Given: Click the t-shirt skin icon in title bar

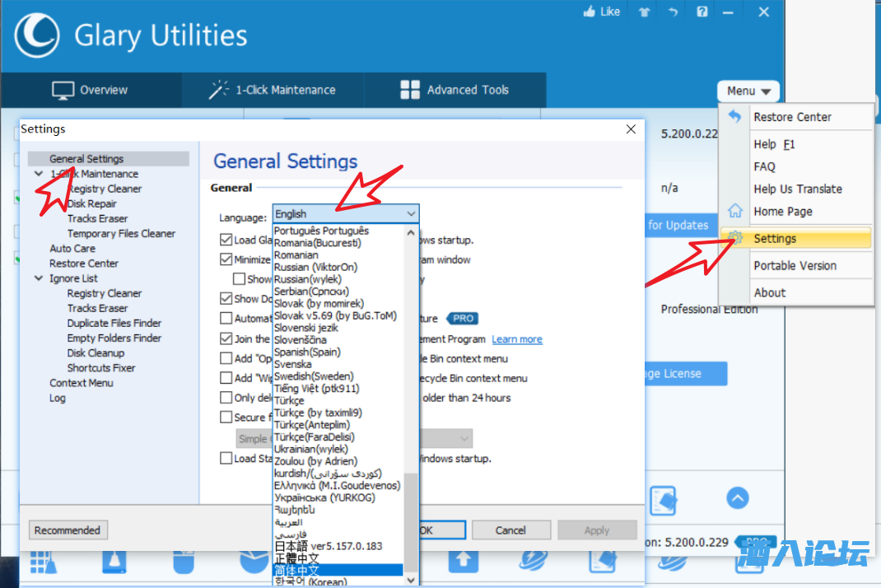Looking at the screenshot, I should (643, 12).
